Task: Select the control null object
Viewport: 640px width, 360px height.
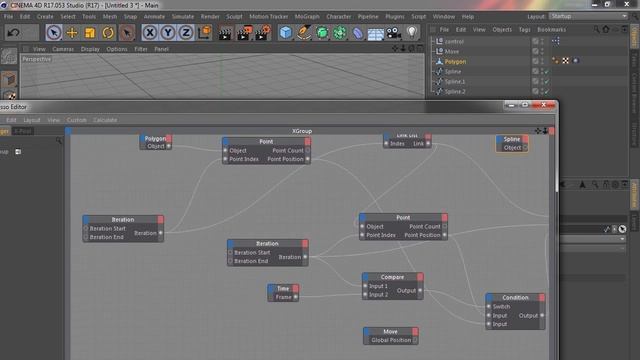Action: (x=454, y=42)
